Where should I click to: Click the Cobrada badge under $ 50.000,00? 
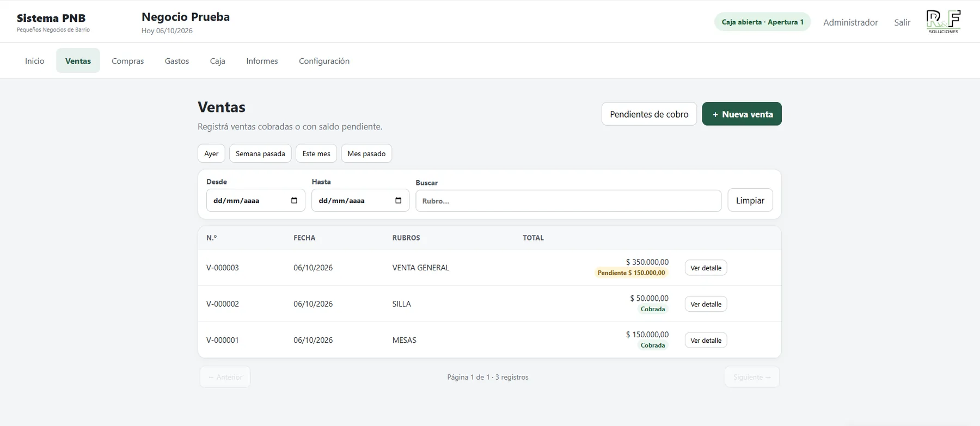pos(653,309)
